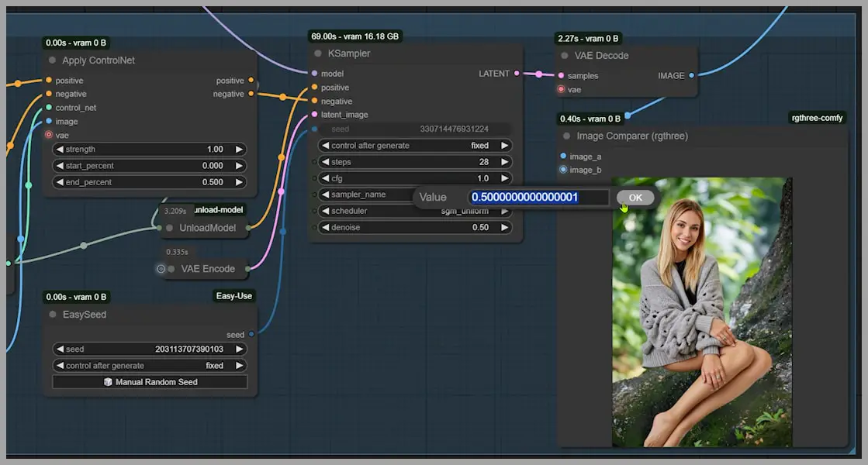868x465 pixels.
Task: Click the Image Comparer image_a input socket
Action: point(563,156)
